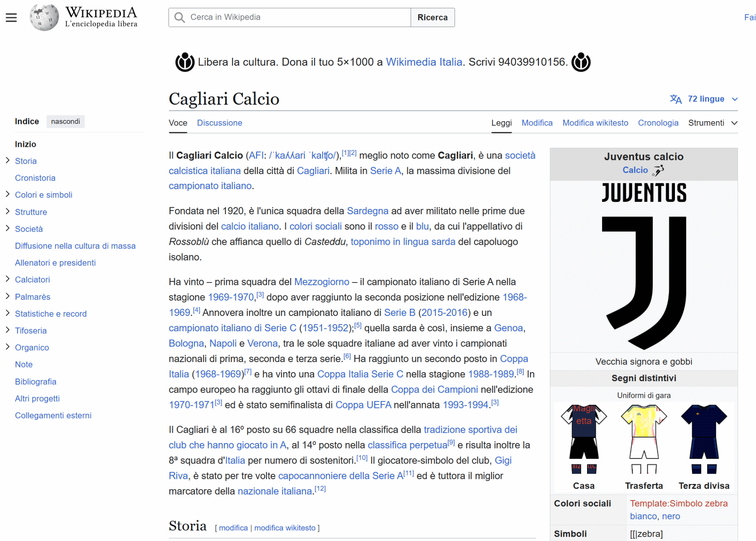Screen dimensions: 756x541
Task: Click the Wikipedia globe logo
Action: (x=44, y=17)
